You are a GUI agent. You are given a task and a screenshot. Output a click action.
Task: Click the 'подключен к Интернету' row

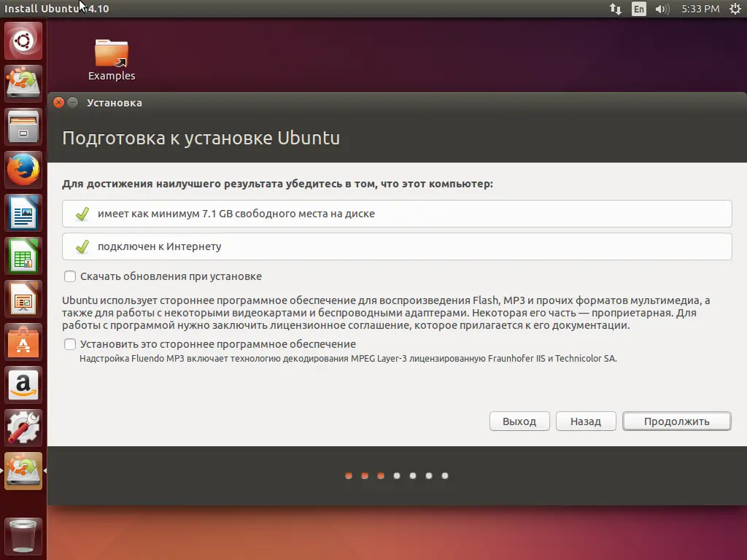click(397, 246)
